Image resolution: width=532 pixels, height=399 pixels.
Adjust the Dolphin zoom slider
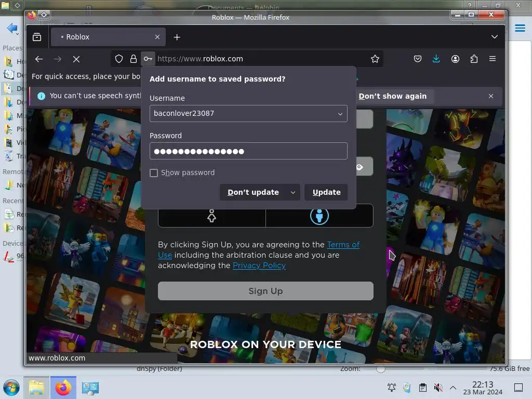point(381,369)
